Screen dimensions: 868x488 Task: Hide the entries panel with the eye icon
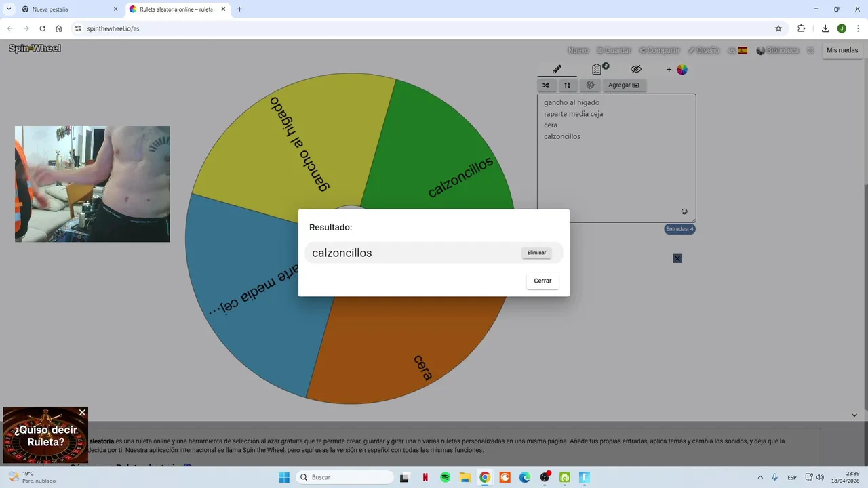pyautogui.click(x=635, y=69)
